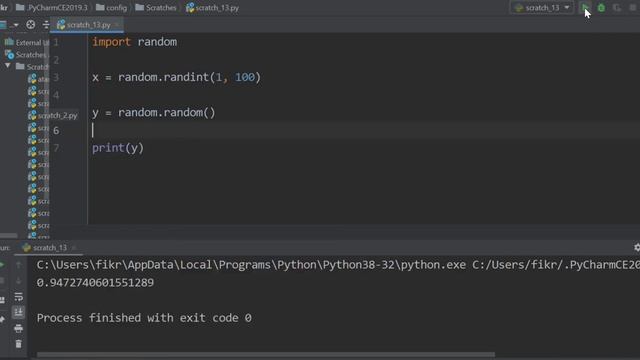Open the scratch_13 run configuration dropdown

(542, 8)
